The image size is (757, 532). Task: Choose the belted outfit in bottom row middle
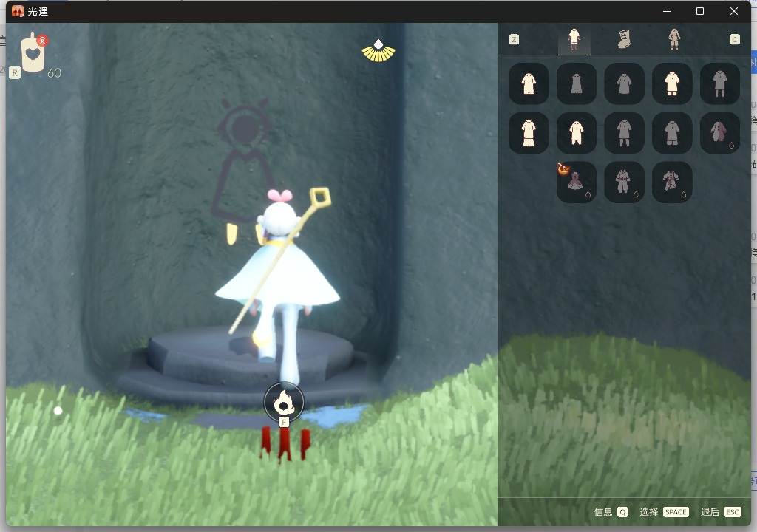point(624,182)
